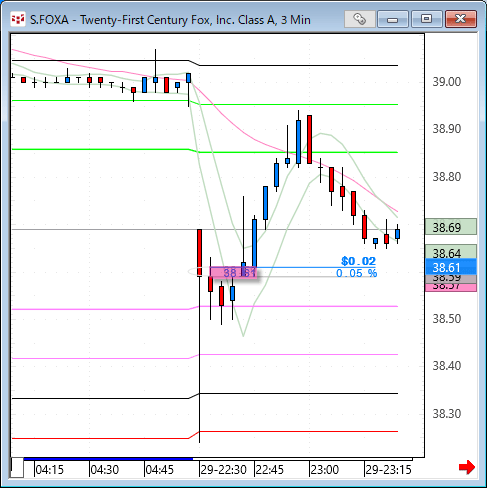Image resolution: width=487 pixels, height=488 pixels.
Task: Click the 38.80 price axis label
Action: pos(447,177)
